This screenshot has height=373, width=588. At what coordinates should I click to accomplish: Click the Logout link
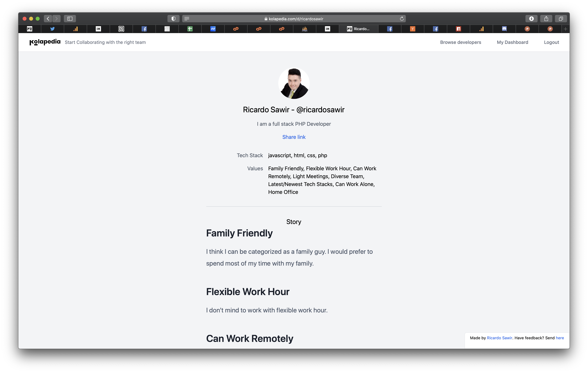(551, 42)
